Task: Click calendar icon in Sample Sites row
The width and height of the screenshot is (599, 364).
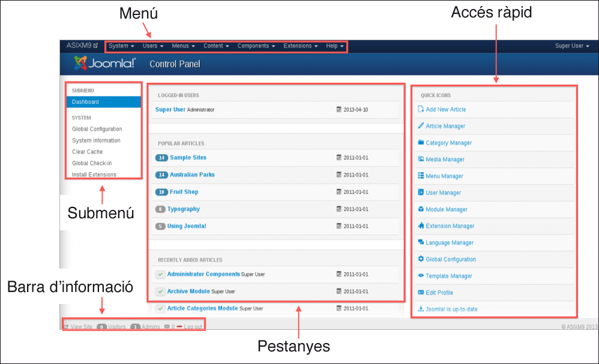Action: point(339,157)
